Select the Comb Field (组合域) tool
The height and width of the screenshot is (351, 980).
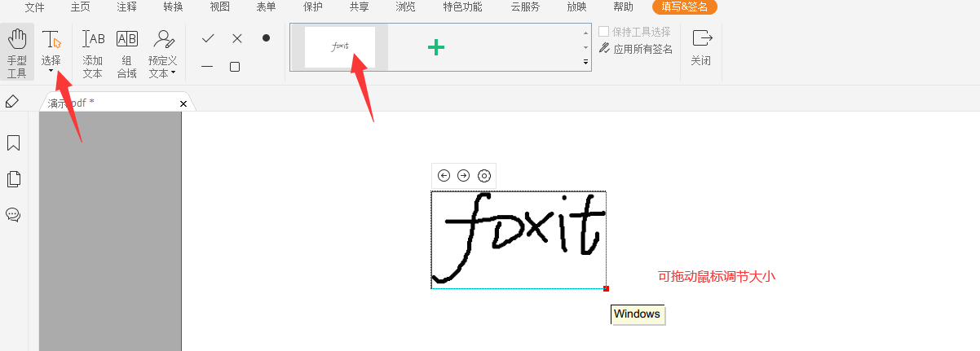coord(126,52)
